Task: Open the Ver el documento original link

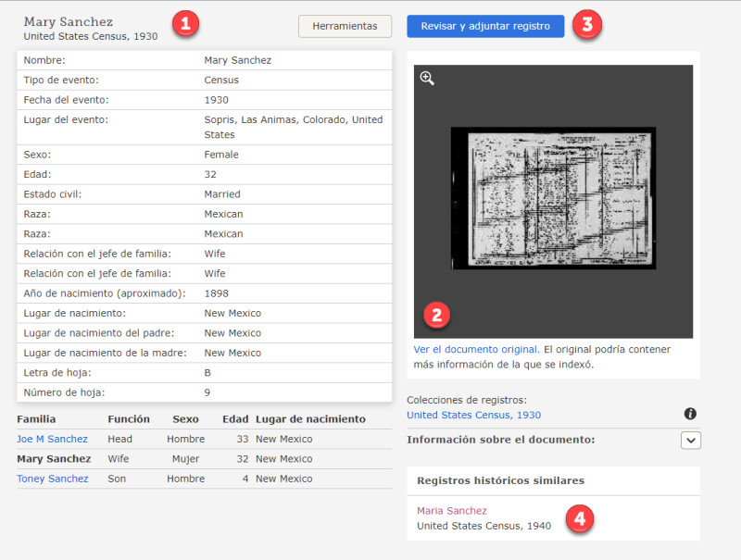Action: click(476, 349)
